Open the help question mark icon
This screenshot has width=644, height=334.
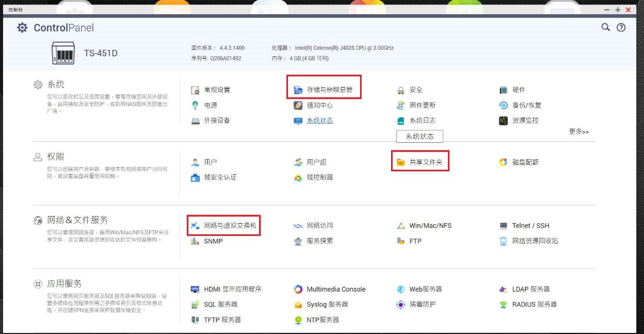coord(621,27)
